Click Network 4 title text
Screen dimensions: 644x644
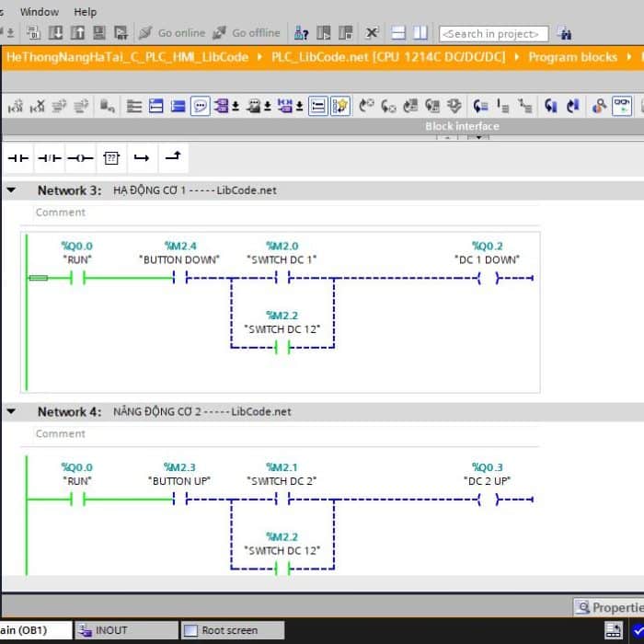click(x=202, y=411)
